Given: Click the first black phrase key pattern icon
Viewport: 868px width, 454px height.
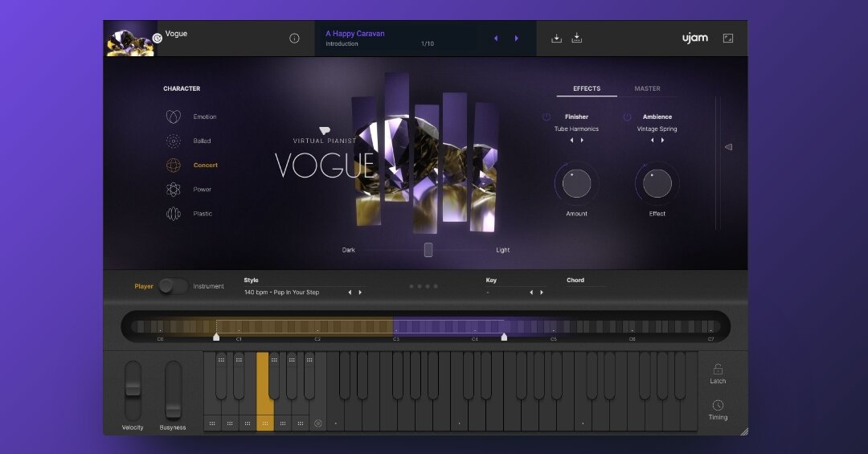Looking at the screenshot, I should 221,360.
